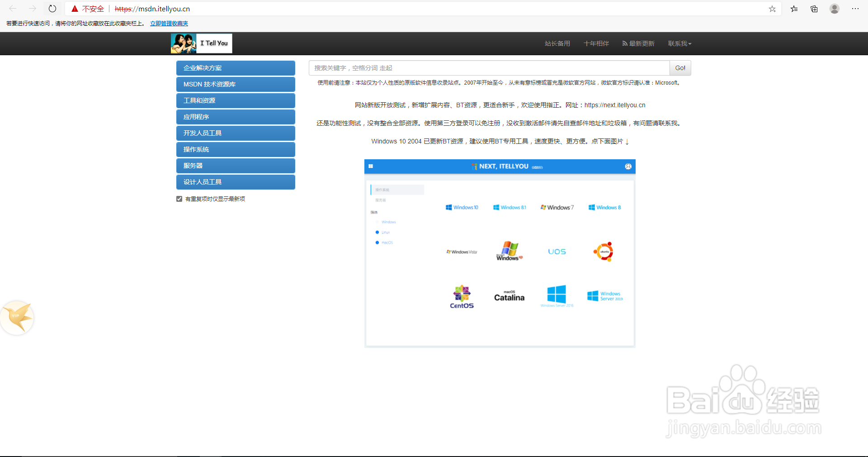Click the Windows XP logo in preview
Image resolution: width=868 pixels, height=457 pixels.
(509, 251)
